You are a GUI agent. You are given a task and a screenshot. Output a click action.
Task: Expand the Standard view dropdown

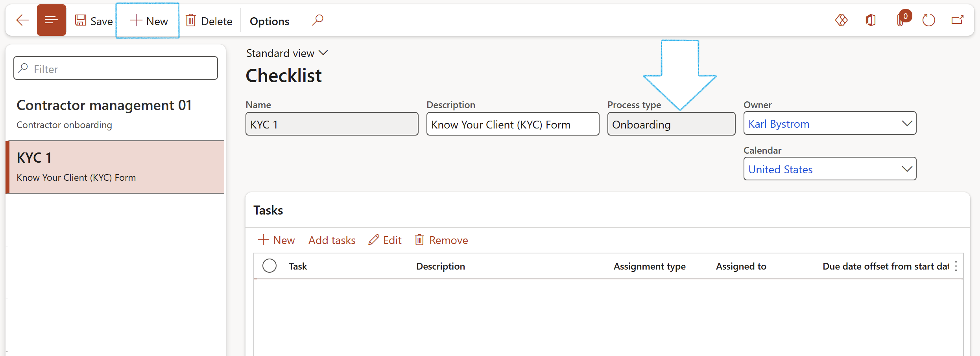pos(287,53)
